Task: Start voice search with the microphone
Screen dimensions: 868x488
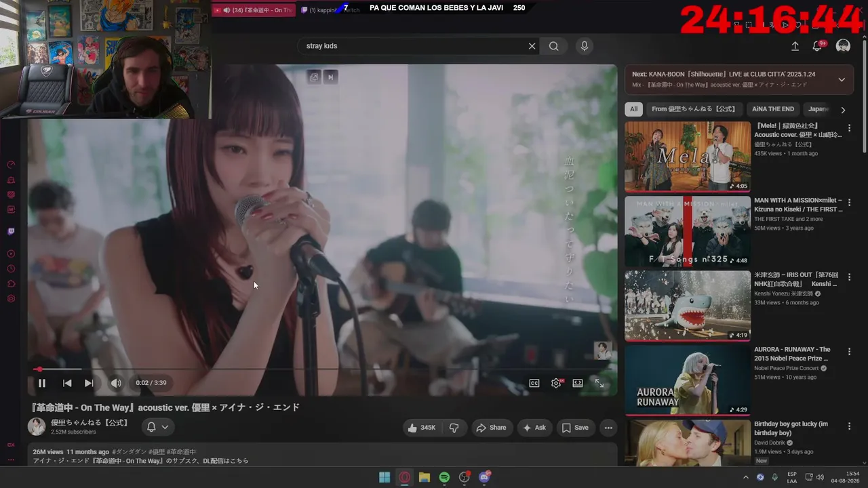Action: click(584, 46)
